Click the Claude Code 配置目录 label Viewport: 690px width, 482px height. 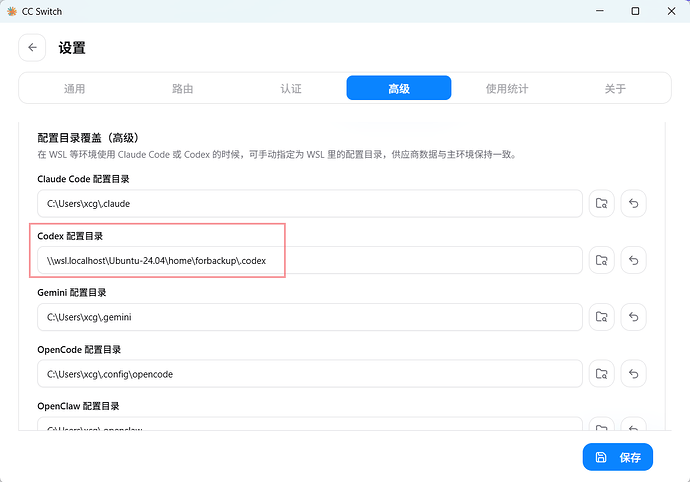point(83,179)
